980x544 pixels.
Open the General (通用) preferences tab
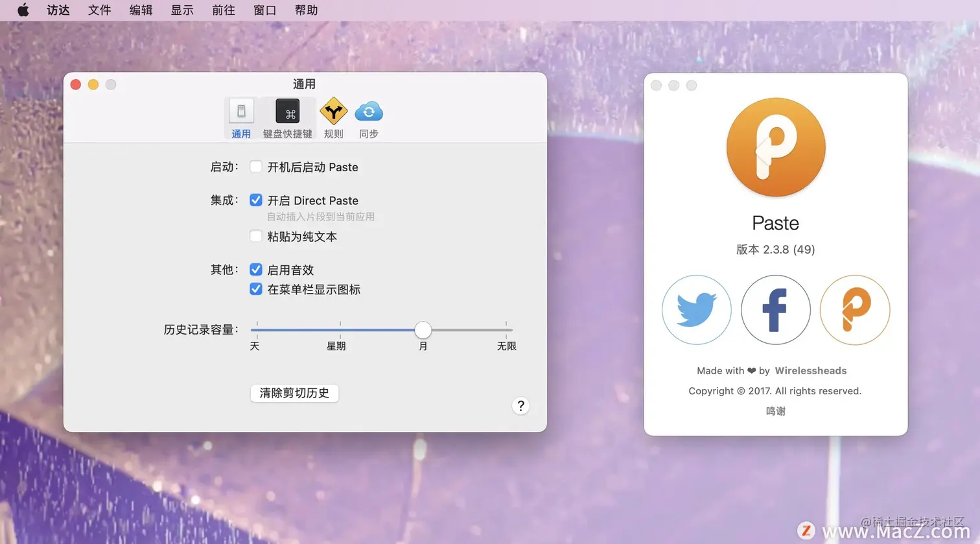[241, 119]
